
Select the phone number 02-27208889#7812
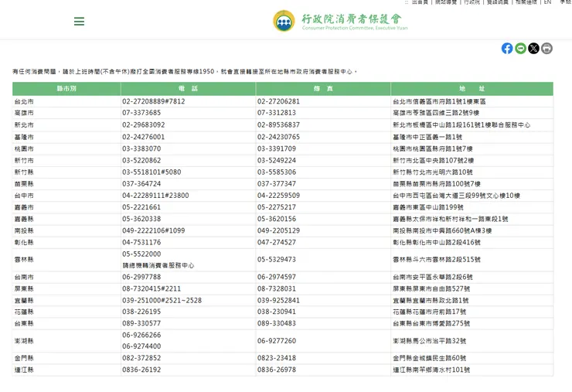tap(154, 101)
